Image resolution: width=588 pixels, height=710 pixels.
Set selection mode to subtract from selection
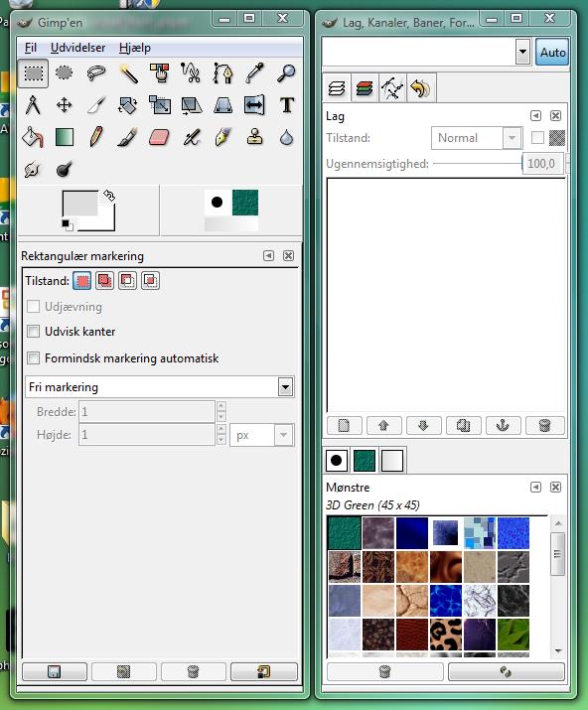[127, 281]
